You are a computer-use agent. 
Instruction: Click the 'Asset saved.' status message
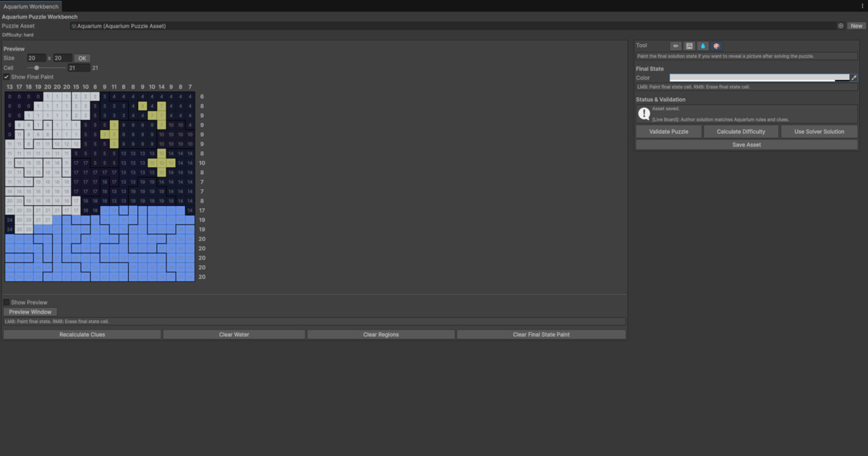pos(665,108)
